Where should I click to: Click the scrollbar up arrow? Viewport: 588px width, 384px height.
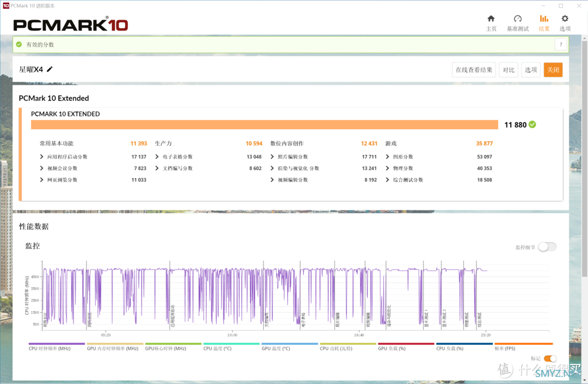click(x=584, y=38)
